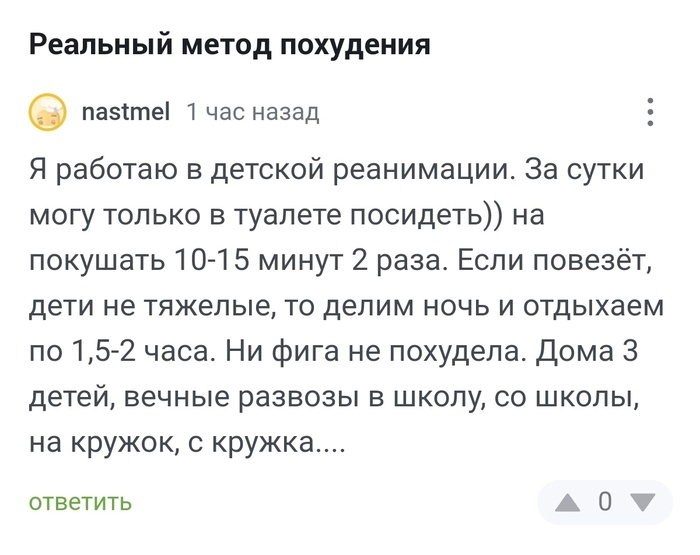Screen dimensions: 700x555
Task: Open the post title 'Реальный метод похудения'
Action: (x=230, y=44)
